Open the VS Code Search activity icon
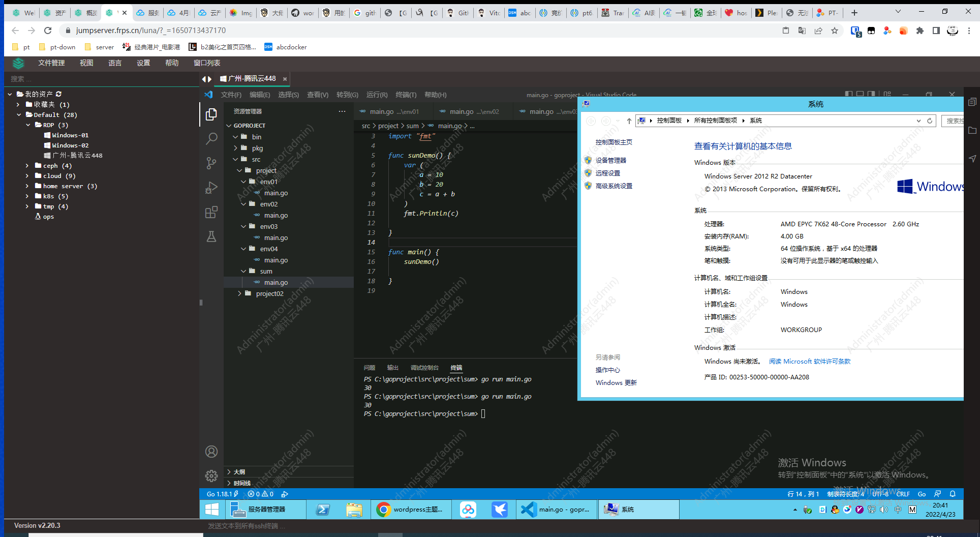 coord(211,138)
